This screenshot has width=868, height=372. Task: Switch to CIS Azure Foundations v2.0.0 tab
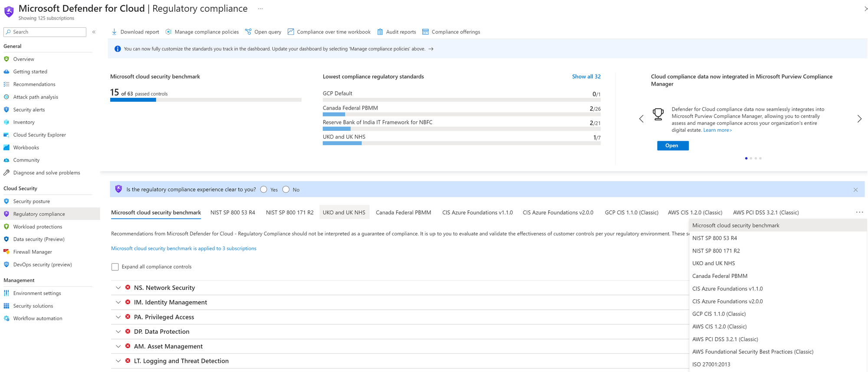[558, 213]
